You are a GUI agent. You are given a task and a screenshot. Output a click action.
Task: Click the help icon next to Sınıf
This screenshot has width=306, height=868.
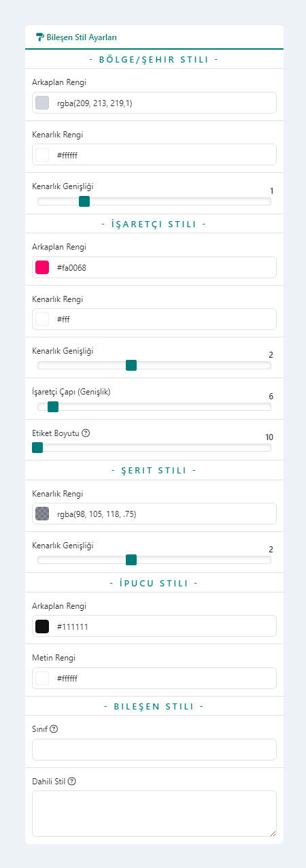54,729
